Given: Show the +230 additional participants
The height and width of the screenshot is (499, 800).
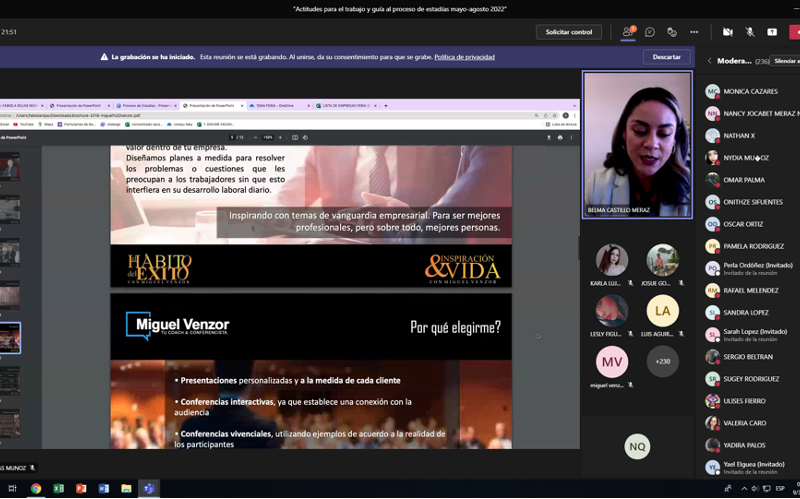Looking at the screenshot, I should (x=662, y=361).
